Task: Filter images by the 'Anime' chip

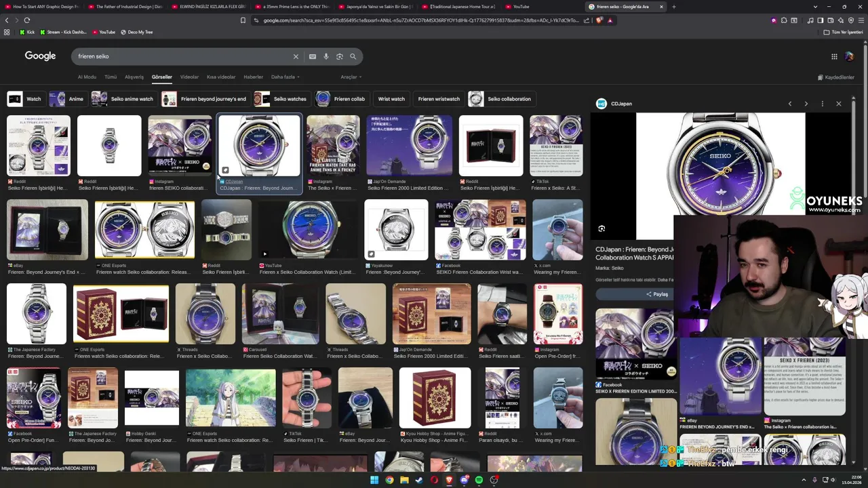Action: (67, 99)
